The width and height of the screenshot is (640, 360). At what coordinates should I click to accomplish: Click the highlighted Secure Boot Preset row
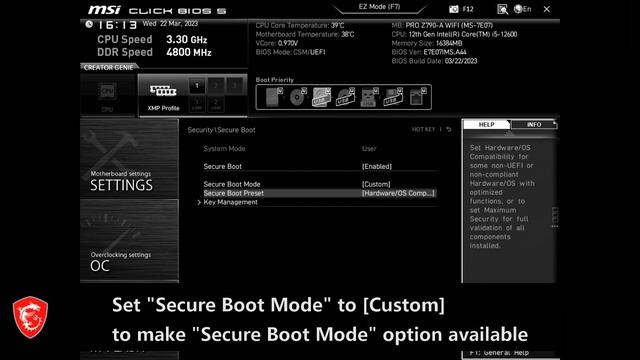pyautogui.click(x=320, y=193)
